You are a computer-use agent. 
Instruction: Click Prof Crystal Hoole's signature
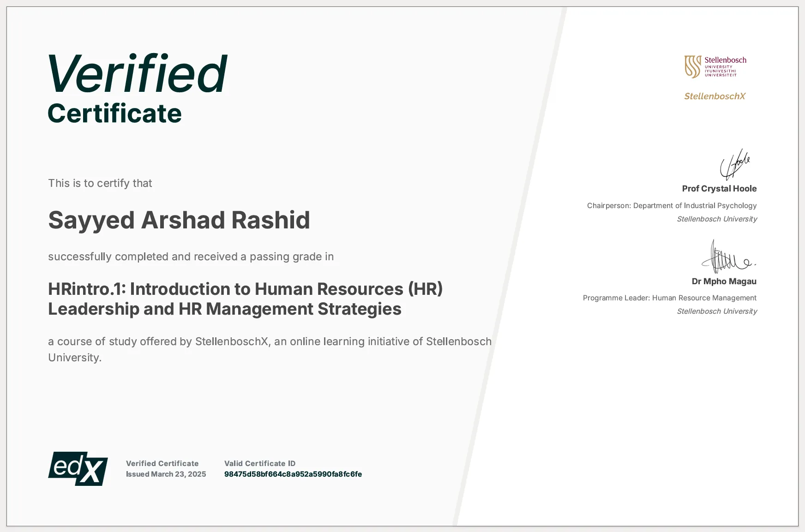[x=736, y=164]
